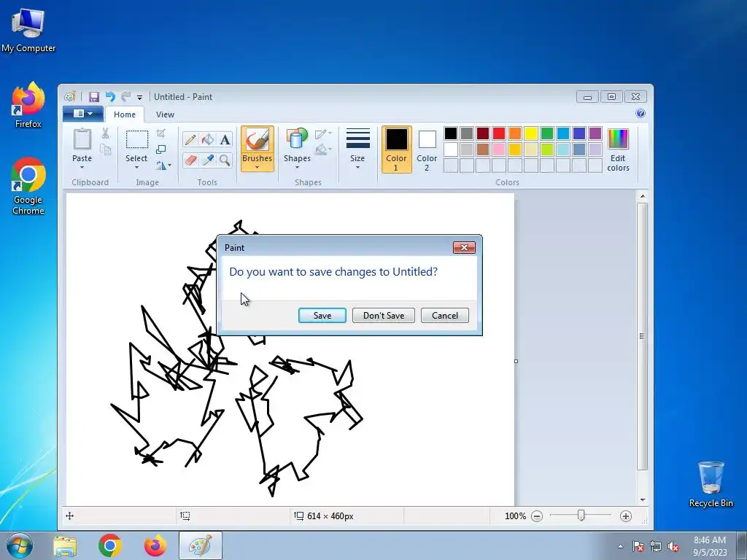Click the taskbar clock showing 8:46 AM
The height and width of the screenshot is (560, 747).
pos(710,546)
